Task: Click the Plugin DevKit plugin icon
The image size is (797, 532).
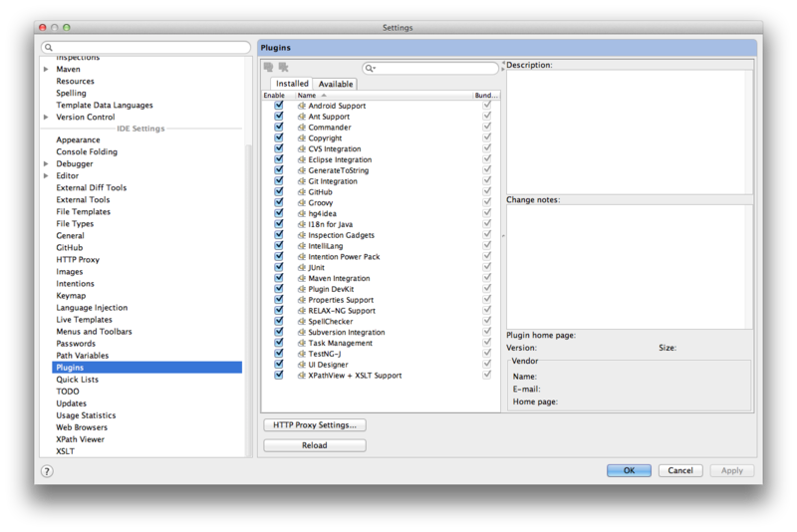Action: tap(302, 289)
